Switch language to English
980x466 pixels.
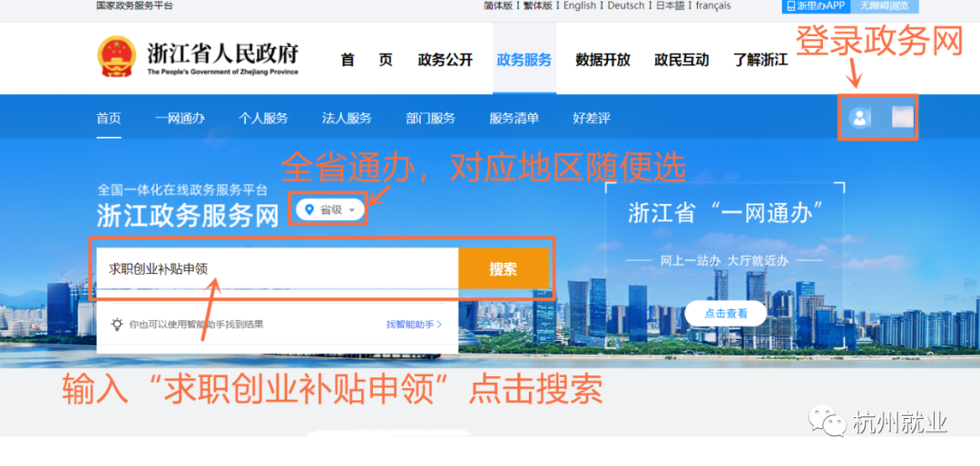[579, 5]
